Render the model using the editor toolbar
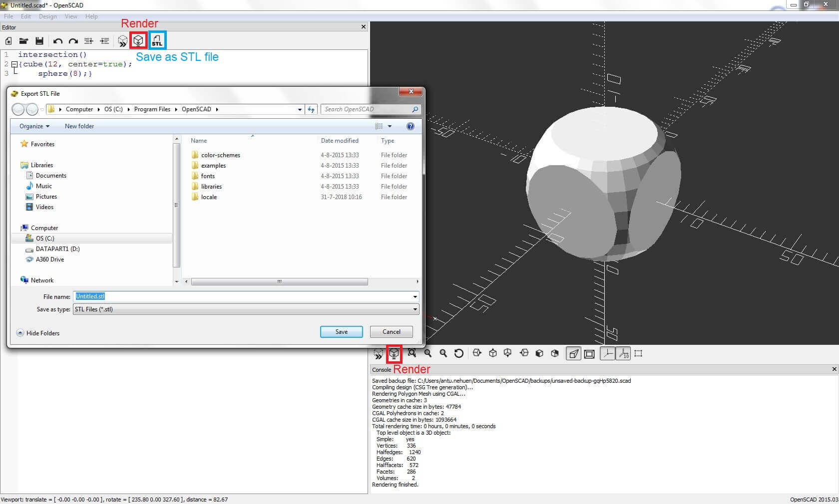This screenshot has height=504, width=839. coord(138,41)
